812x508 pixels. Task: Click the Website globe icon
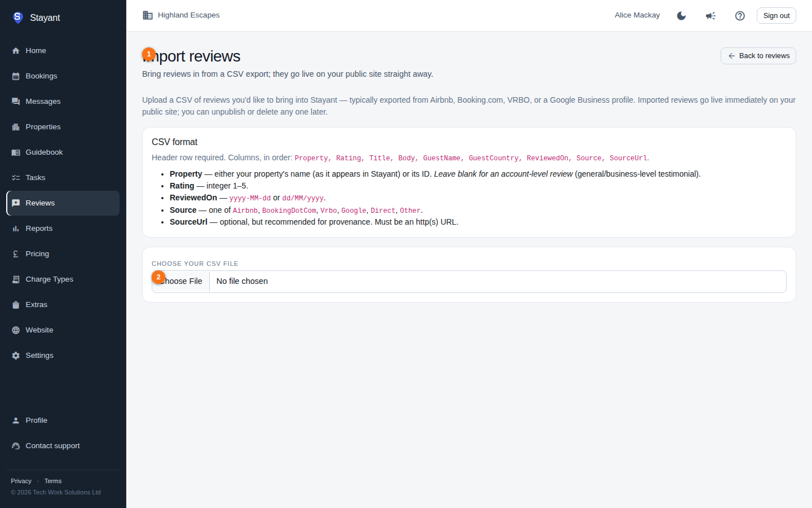16,330
